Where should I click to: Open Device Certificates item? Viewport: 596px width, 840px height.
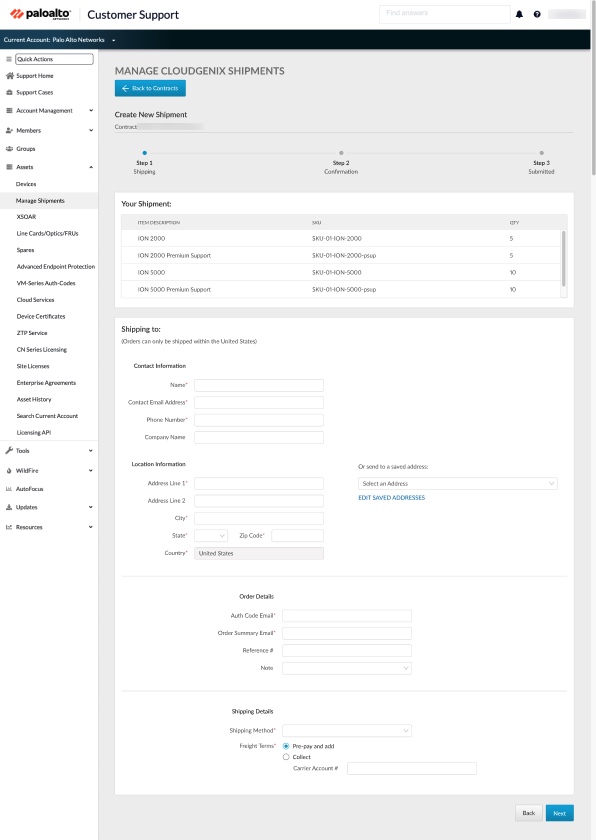click(41, 316)
